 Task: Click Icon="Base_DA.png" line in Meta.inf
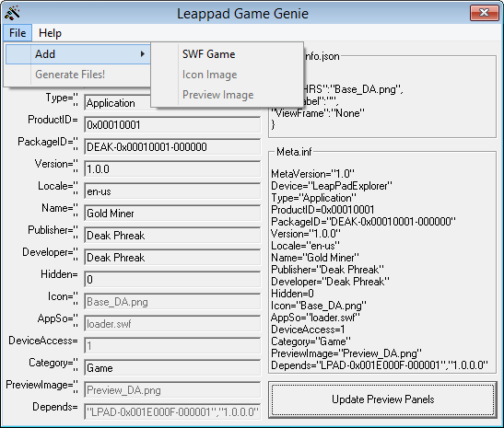[x=319, y=306]
